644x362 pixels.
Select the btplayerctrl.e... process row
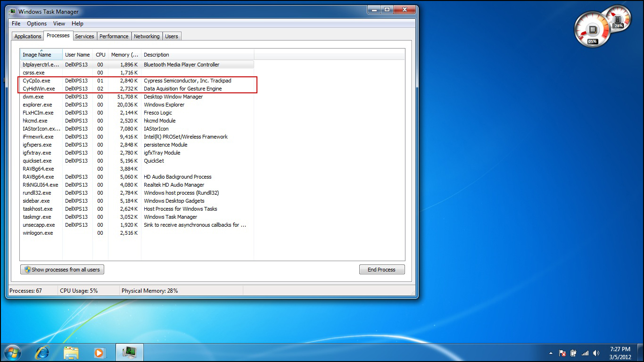pyautogui.click(x=137, y=65)
